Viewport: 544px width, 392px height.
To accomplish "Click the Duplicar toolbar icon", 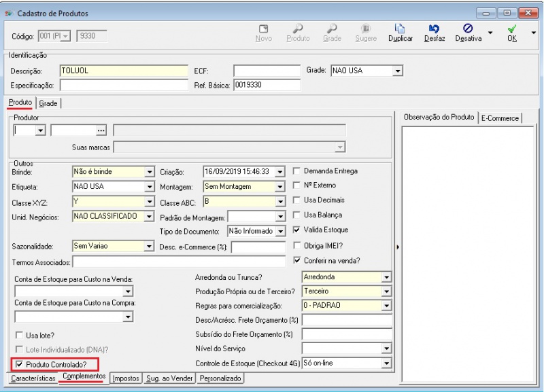I will pyautogui.click(x=401, y=30).
